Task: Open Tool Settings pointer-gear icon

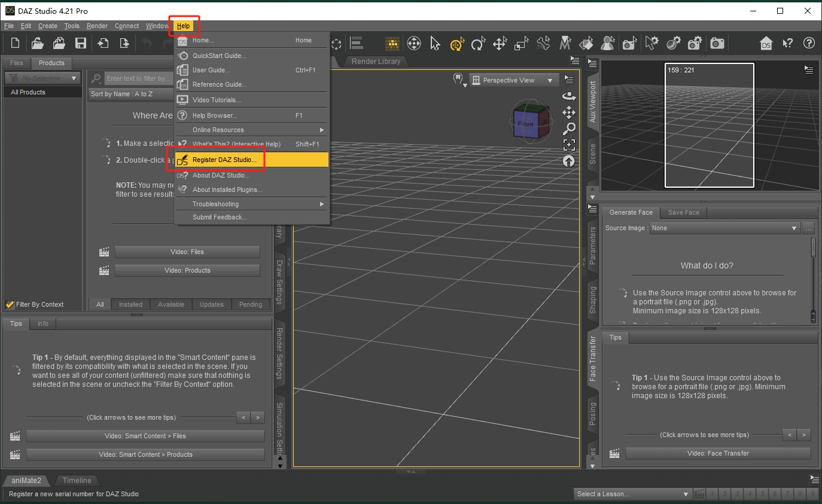Action: pos(651,43)
